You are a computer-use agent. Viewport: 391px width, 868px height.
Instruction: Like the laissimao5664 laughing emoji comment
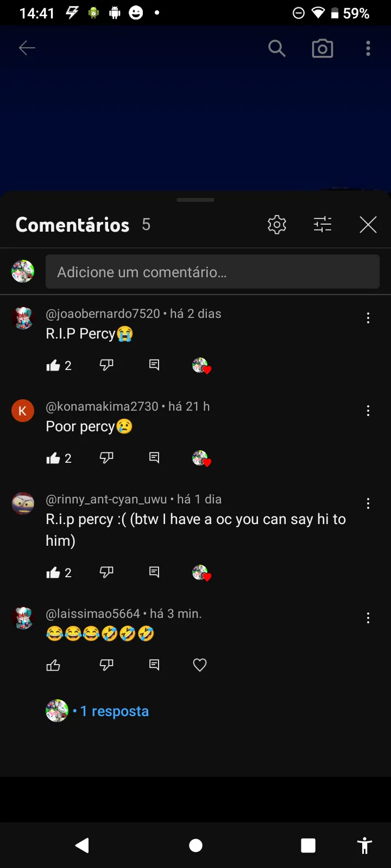tap(53, 665)
